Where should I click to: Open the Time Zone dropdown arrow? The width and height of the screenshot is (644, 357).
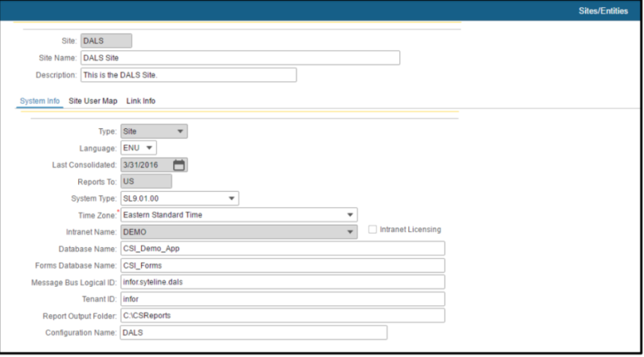(x=350, y=214)
